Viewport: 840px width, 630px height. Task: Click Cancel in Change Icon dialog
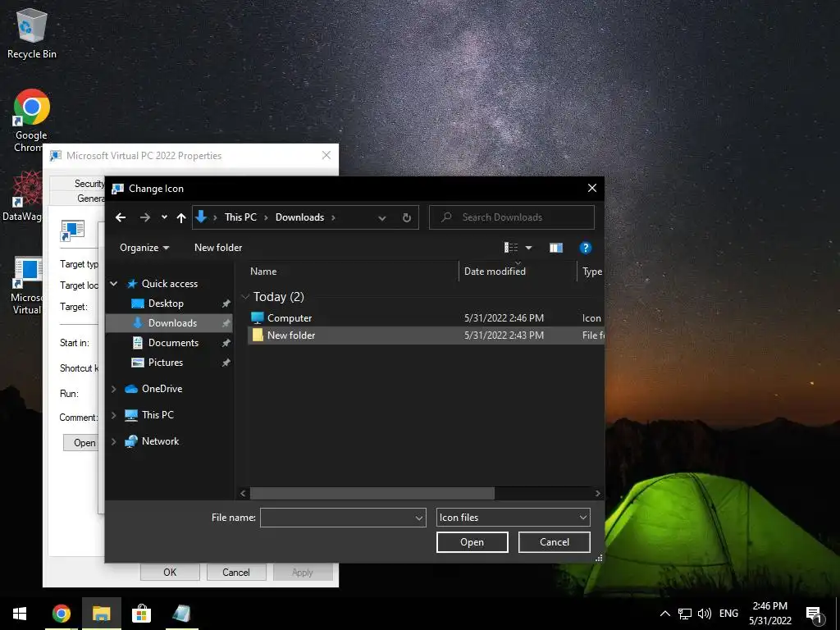tap(555, 542)
